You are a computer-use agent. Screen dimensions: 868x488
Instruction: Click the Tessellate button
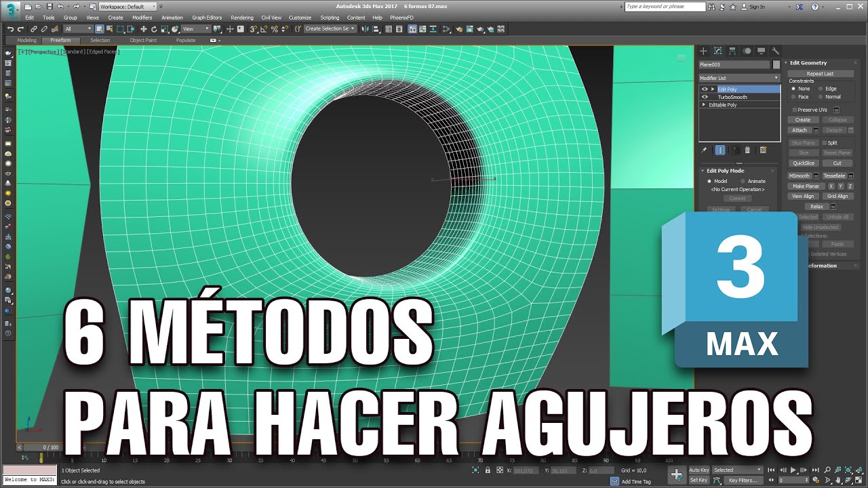(x=834, y=176)
